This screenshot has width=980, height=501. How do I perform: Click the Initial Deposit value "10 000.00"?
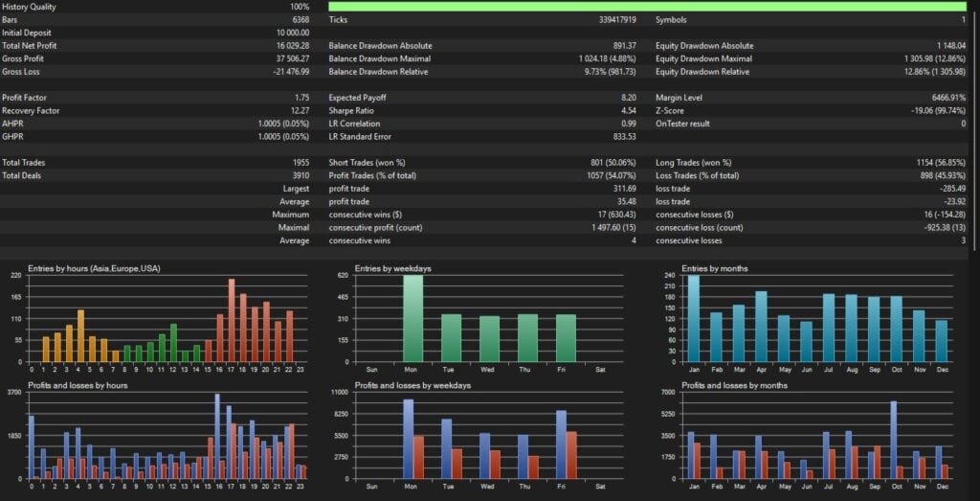point(293,33)
